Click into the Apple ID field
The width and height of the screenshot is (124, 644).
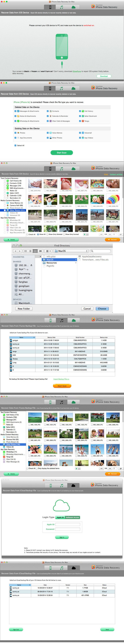(68, 524)
